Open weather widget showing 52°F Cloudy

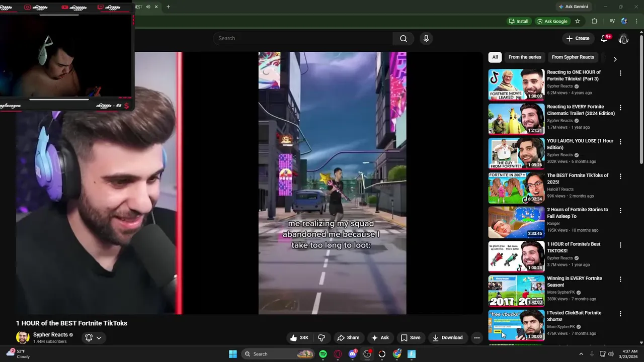tap(18, 354)
